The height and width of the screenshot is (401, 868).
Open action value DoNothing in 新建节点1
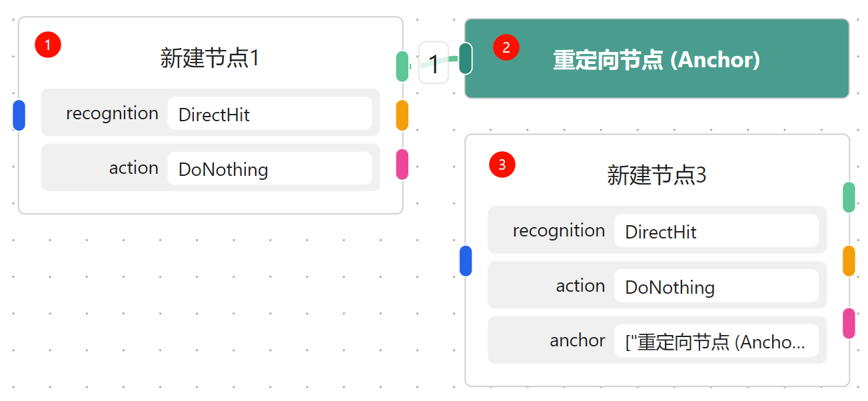(x=269, y=169)
